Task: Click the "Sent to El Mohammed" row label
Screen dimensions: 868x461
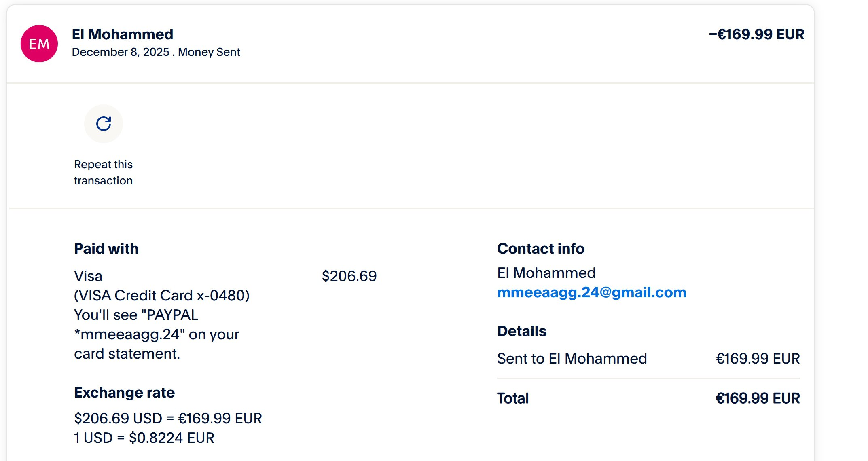Action: point(572,359)
